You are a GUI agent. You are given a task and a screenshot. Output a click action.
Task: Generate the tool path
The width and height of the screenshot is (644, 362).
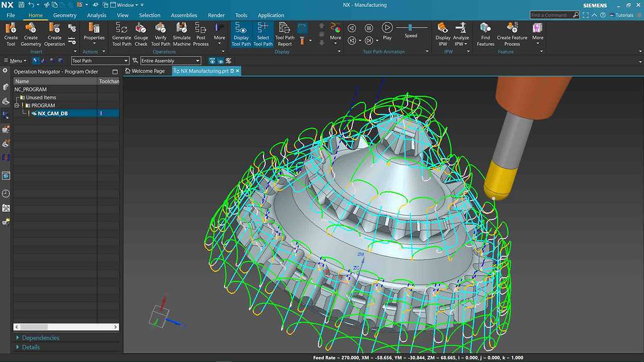coord(121,35)
